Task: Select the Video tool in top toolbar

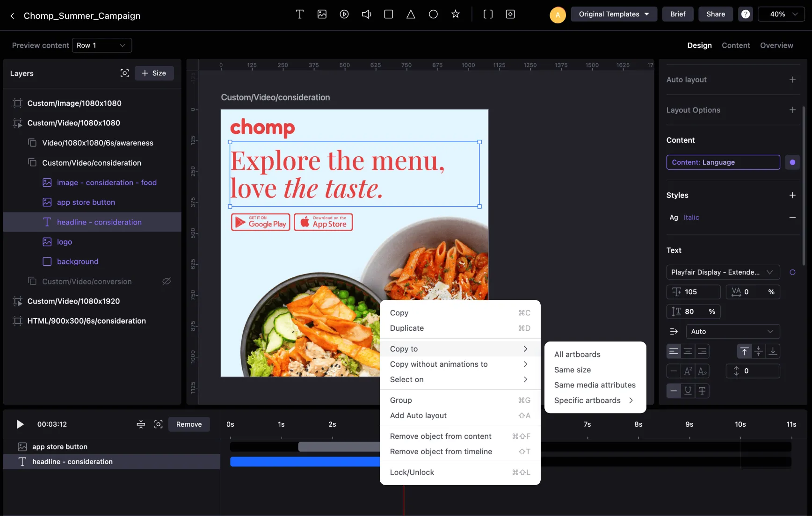Action: (344, 14)
